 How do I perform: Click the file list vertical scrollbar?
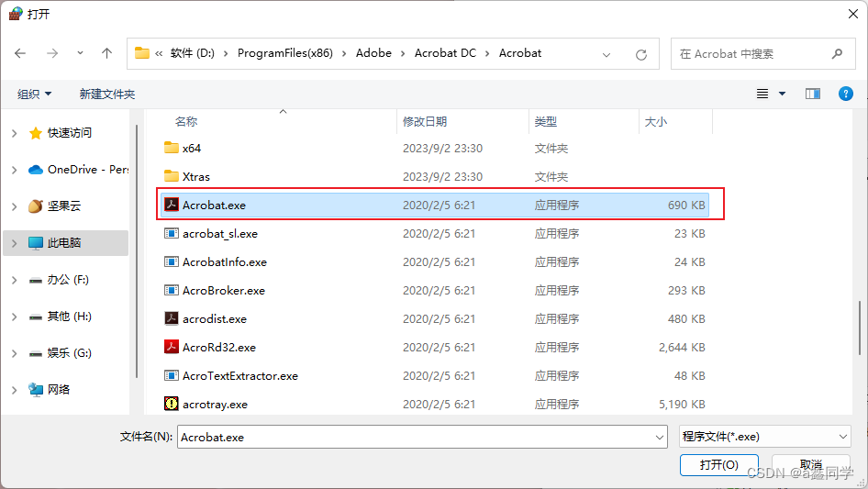click(x=859, y=327)
